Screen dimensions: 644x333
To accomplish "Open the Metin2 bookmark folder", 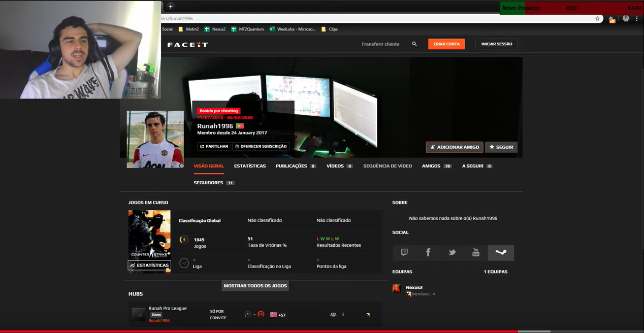I will pyautogui.click(x=188, y=29).
